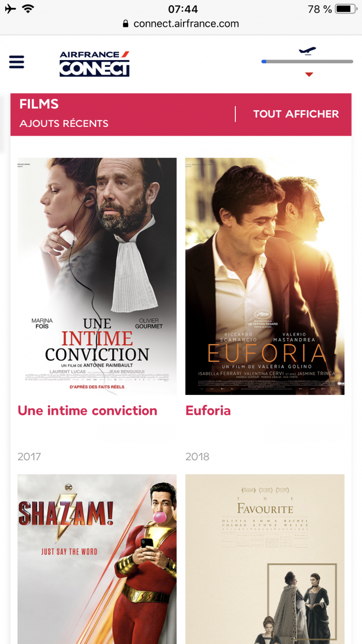This screenshot has width=362, height=644.
Task: Tap the airplane mode status icon
Action: pyautogui.click(x=10, y=9)
